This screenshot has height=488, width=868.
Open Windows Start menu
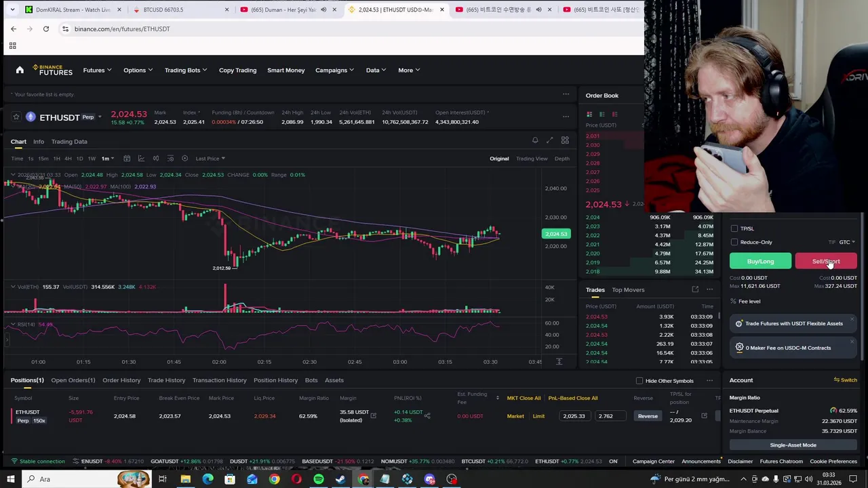click(10, 479)
